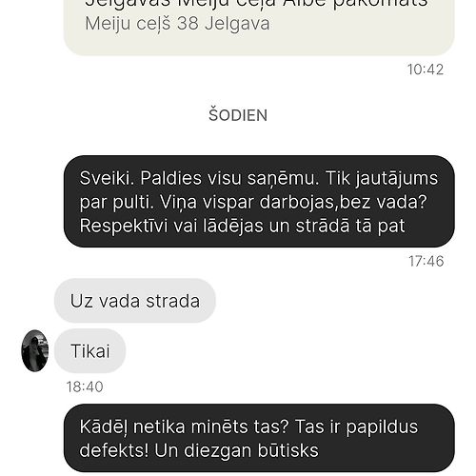Tap the word 'Sveiki' in the sent message
This screenshot has height=476, width=476.
pyautogui.click(x=107, y=178)
